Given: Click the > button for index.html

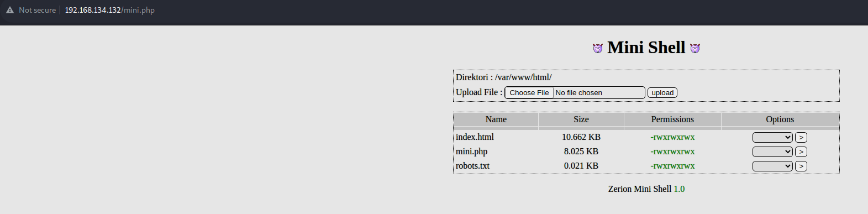Looking at the screenshot, I should (x=801, y=137).
